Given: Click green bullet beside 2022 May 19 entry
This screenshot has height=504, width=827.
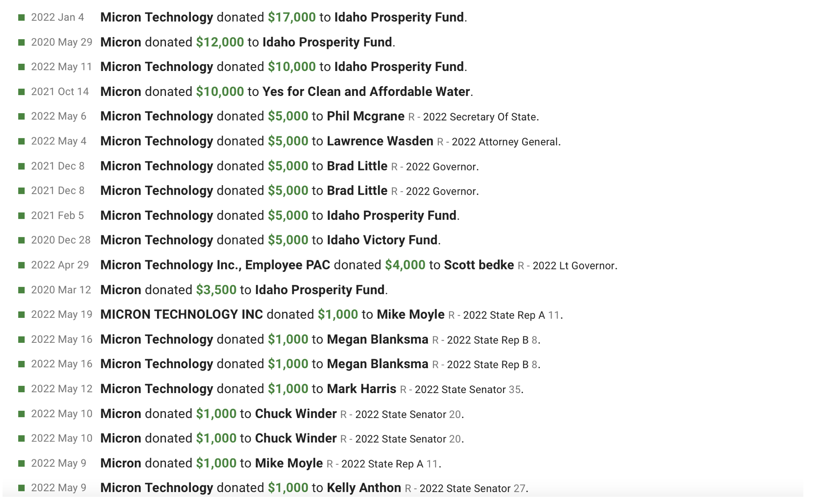Looking at the screenshot, I should pos(22,314).
